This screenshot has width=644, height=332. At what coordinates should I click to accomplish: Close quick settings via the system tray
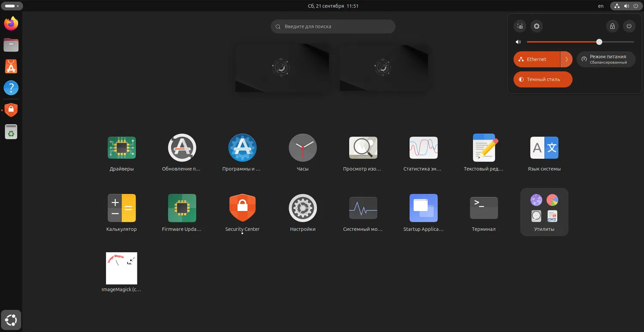coord(627,6)
